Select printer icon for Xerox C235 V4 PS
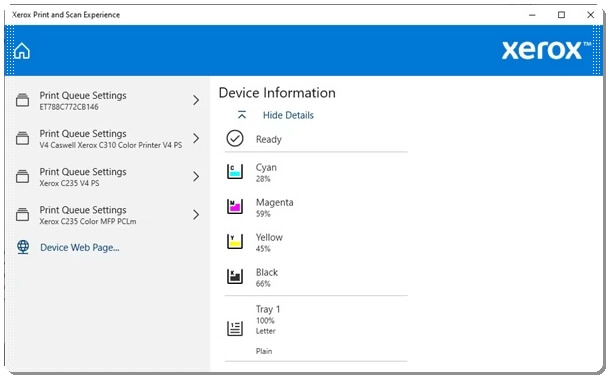This screenshot has height=378, width=609. 23,176
